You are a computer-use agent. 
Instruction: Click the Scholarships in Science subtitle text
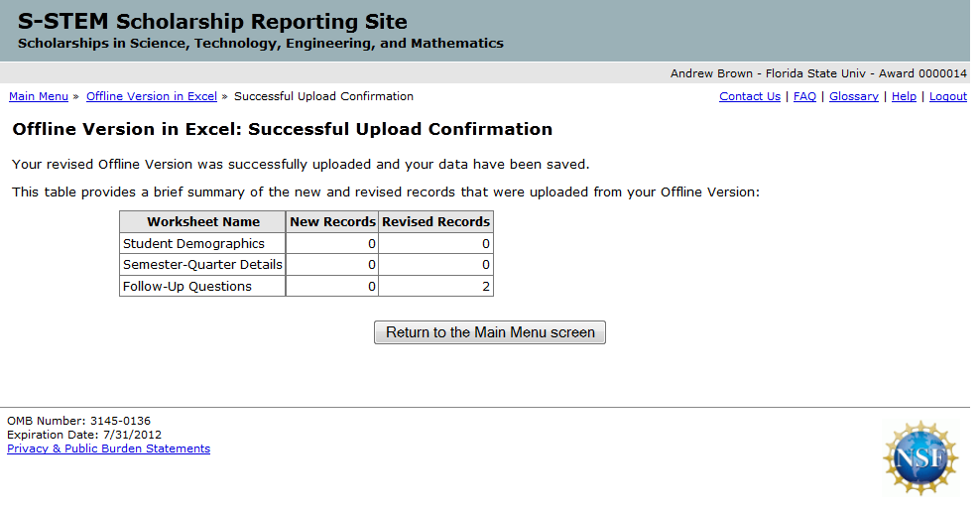261,44
